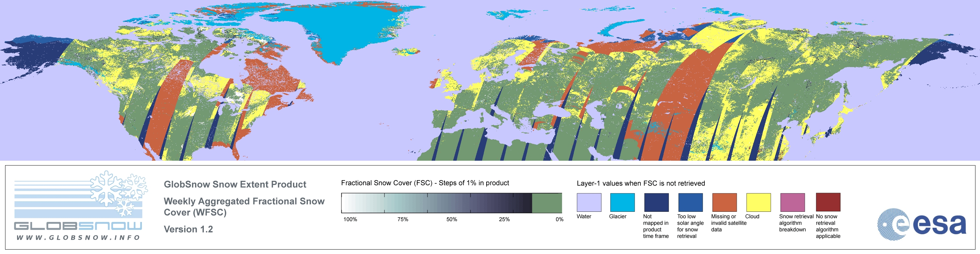
Task: Click the Water legend color swatch
Action: tap(589, 202)
